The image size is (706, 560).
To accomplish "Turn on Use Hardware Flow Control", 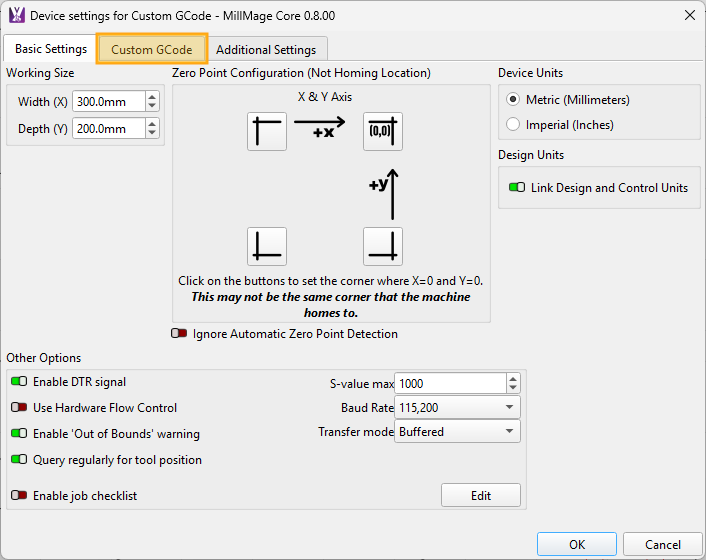I will click(19, 408).
